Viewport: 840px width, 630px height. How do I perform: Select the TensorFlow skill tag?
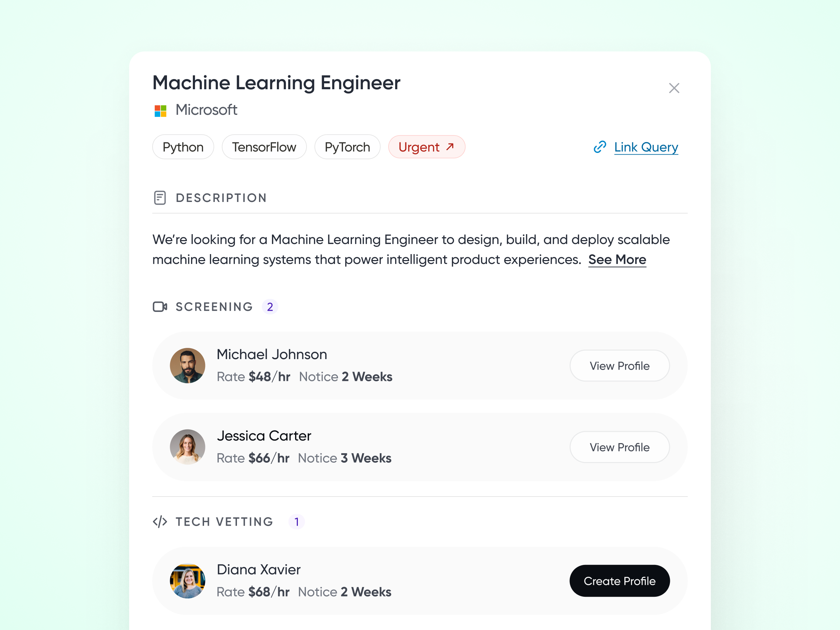(x=264, y=147)
